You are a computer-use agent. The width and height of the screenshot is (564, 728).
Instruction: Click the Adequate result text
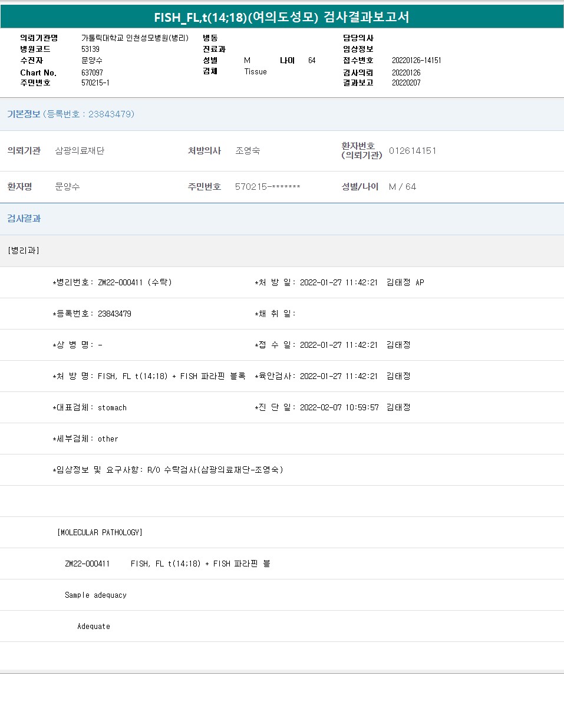click(94, 626)
